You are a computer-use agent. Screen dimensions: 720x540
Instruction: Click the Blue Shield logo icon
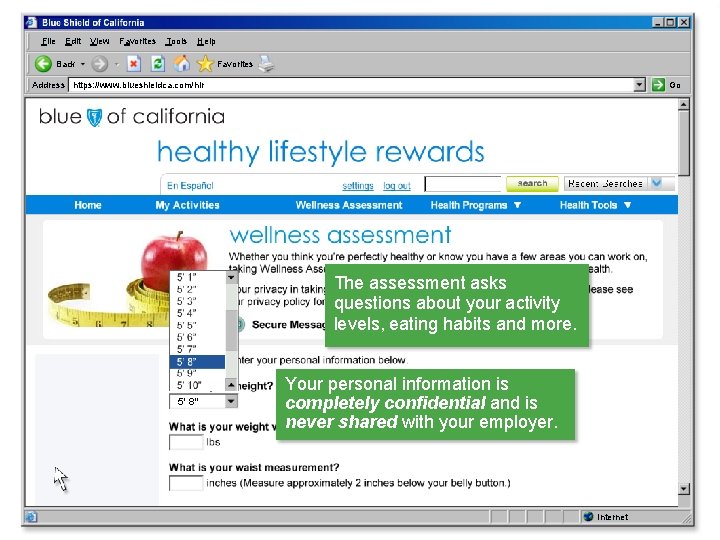click(x=94, y=117)
